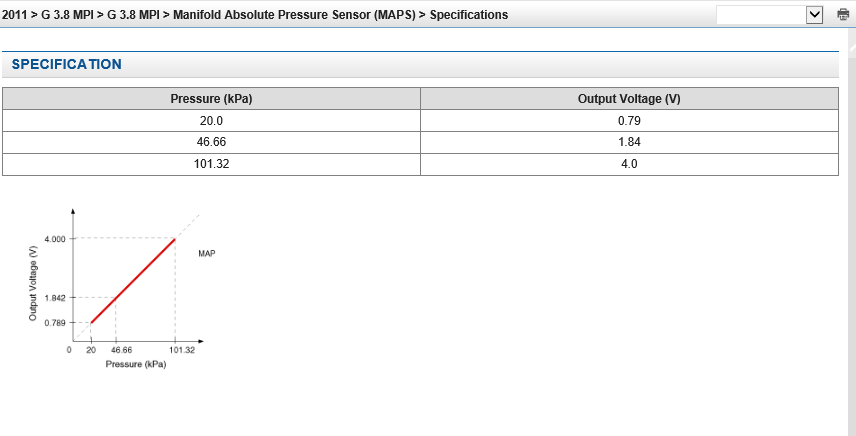Select the Pressure (kPa) column header
Viewport: 856px width, 436px height.
tap(211, 99)
